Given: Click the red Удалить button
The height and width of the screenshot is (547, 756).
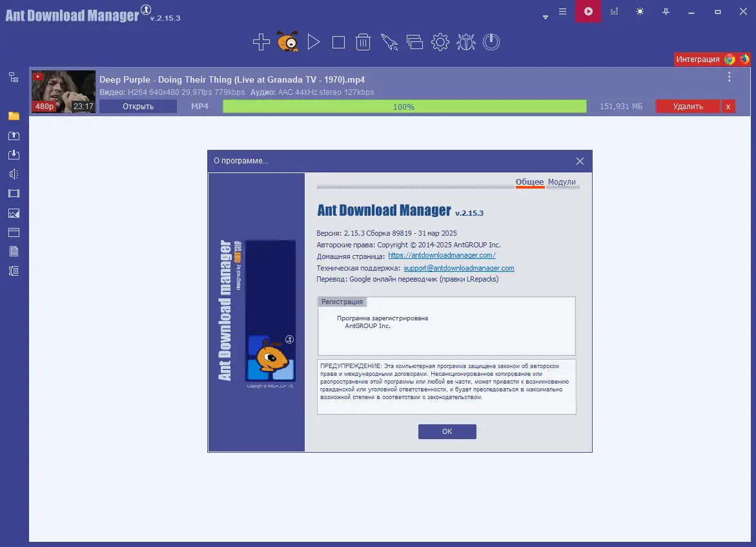Looking at the screenshot, I should pyautogui.click(x=688, y=106).
